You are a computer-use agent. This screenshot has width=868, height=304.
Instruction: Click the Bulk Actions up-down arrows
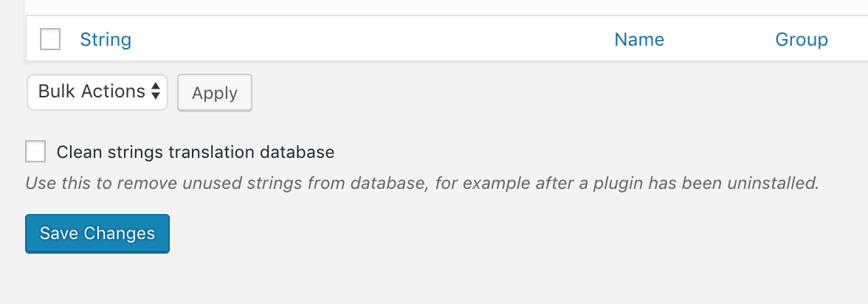pyautogui.click(x=156, y=91)
